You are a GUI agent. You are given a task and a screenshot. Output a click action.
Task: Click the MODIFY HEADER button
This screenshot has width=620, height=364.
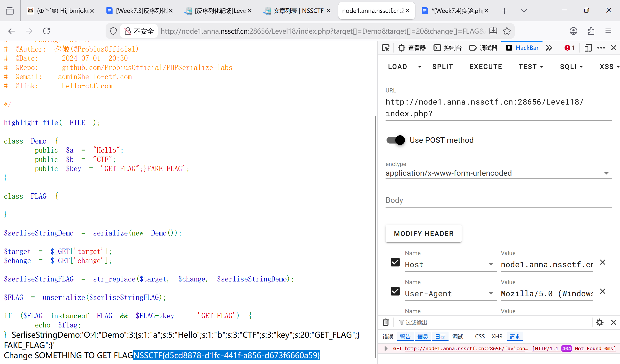point(423,233)
